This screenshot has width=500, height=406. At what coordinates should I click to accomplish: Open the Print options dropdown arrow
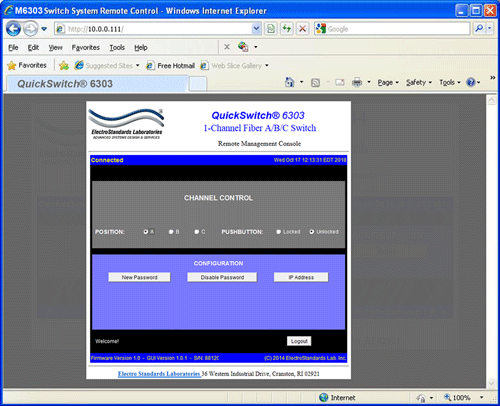click(x=369, y=82)
